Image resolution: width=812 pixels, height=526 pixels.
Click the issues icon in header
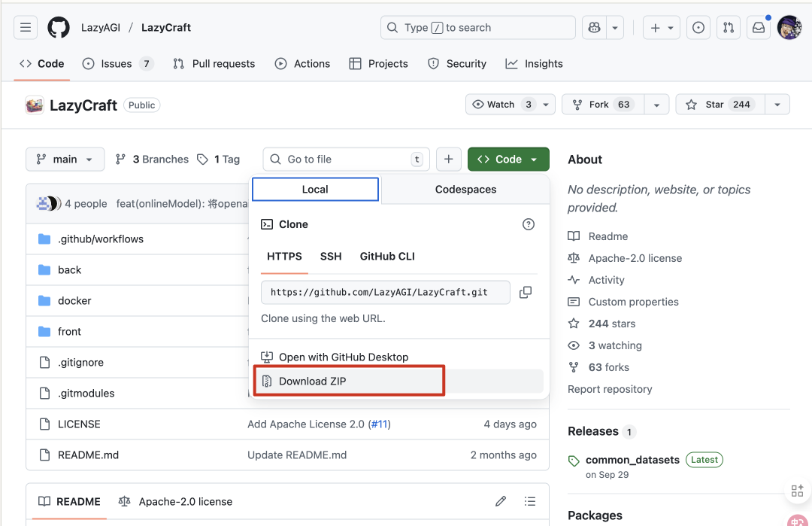click(x=698, y=28)
